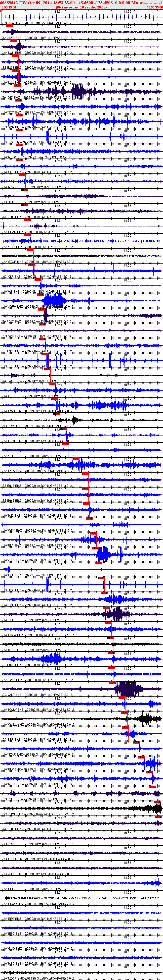Click the TA.A04D BHZ trace label
This screenshot has height=980, width=163.
pyautogui.click(x=37, y=322)
